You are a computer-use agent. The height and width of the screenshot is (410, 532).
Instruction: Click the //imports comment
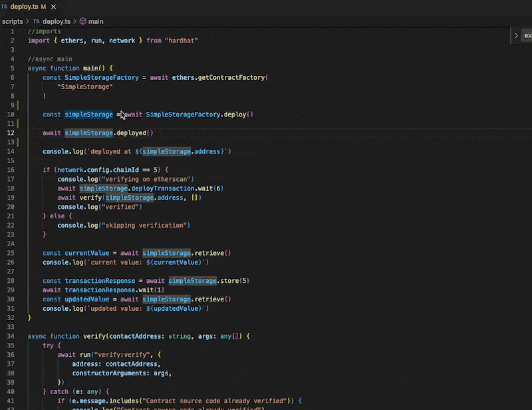pos(44,31)
